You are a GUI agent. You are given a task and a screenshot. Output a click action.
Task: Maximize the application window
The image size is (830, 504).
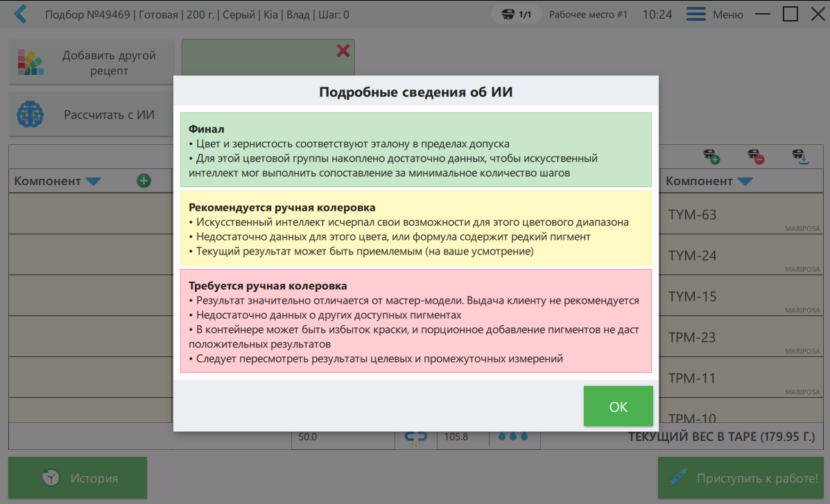[790, 15]
